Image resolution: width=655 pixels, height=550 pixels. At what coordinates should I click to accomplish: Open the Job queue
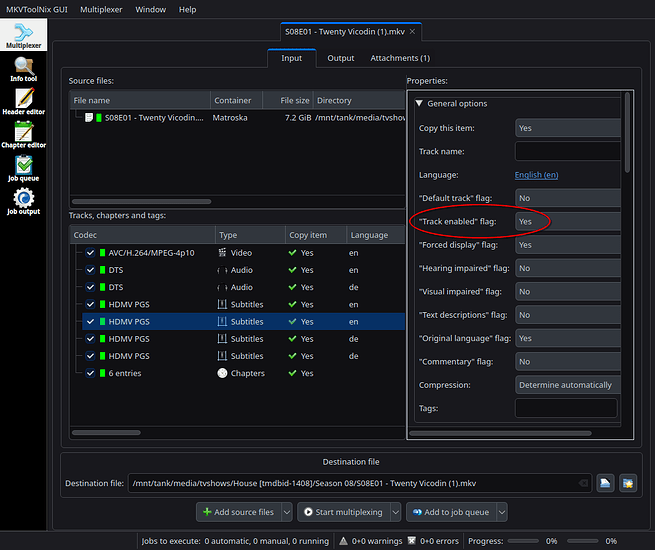[x=23, y=169]
